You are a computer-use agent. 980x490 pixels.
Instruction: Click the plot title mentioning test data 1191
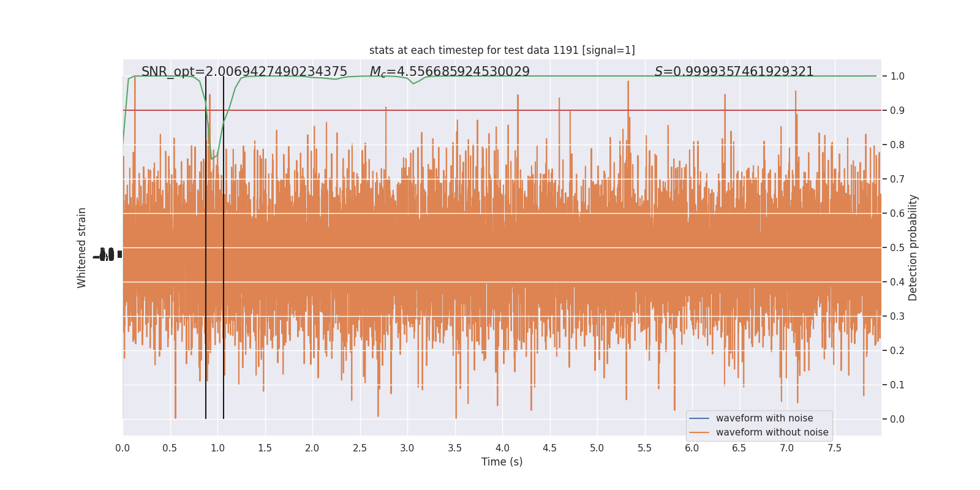coord(502,50)
